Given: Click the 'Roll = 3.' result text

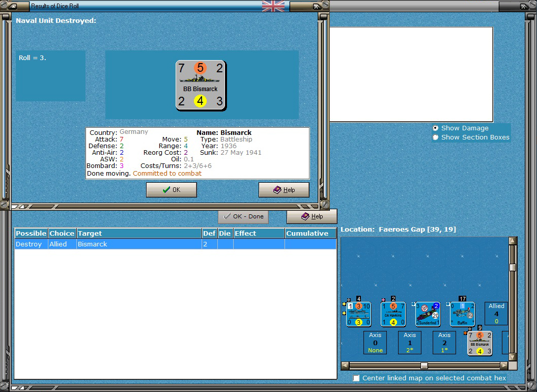Looking at the screenshot, I should (33, 58).
